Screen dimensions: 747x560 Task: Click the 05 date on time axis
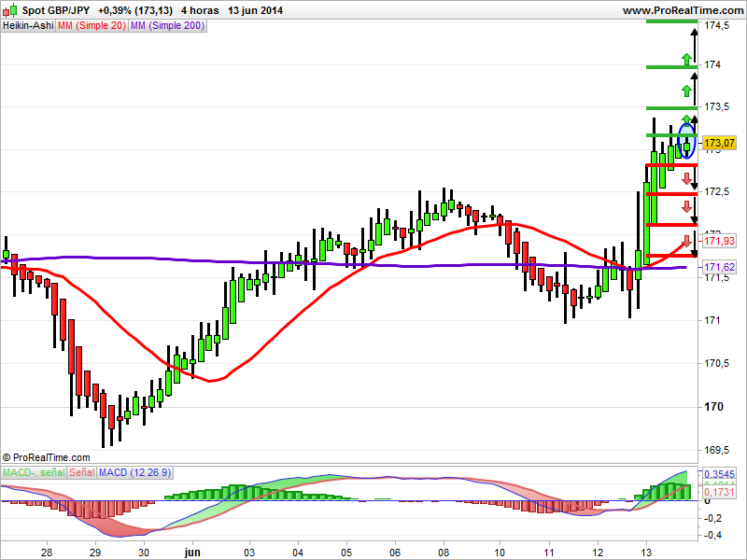point(346,553)
